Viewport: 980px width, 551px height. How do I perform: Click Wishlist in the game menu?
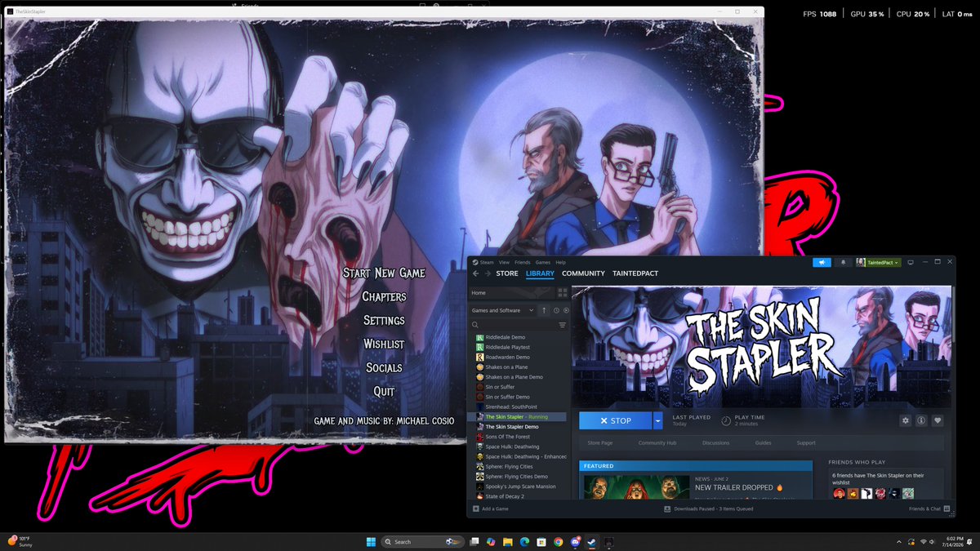384,344
